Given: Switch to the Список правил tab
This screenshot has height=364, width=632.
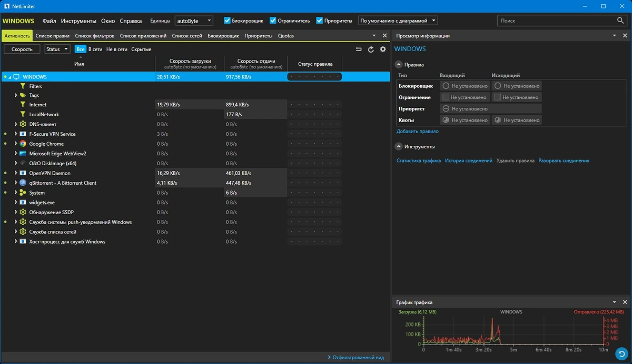Looking at the screenshot, I should pos(53,36).
